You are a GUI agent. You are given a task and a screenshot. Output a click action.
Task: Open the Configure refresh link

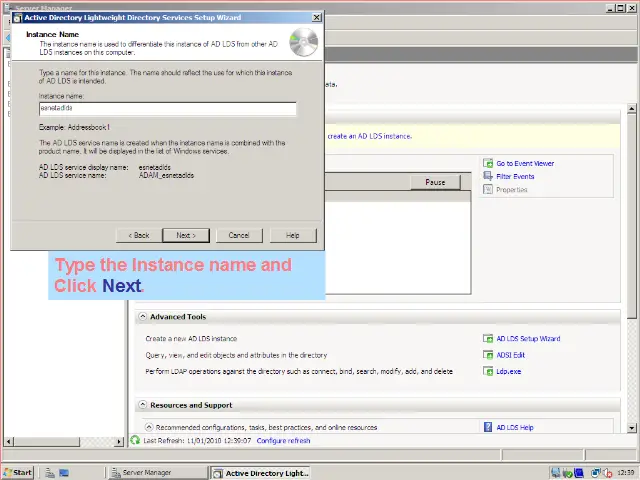tap(283, 440)
